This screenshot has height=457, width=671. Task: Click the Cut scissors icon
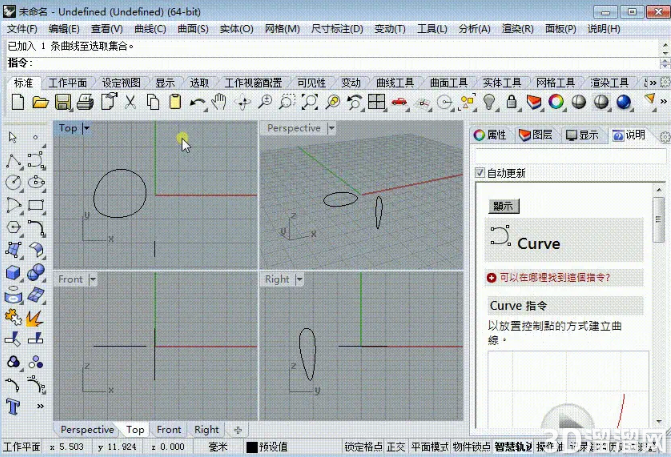(130, 102)
